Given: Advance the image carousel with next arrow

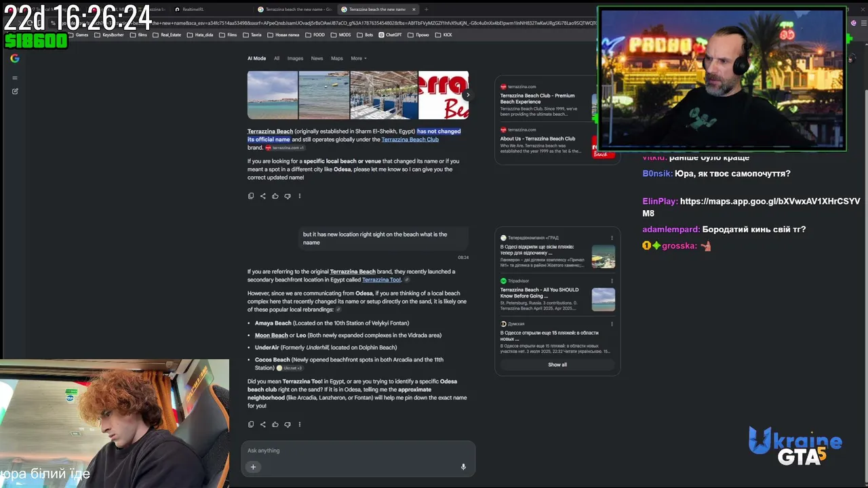Looking at the screenshot, I should pos(467,95).
